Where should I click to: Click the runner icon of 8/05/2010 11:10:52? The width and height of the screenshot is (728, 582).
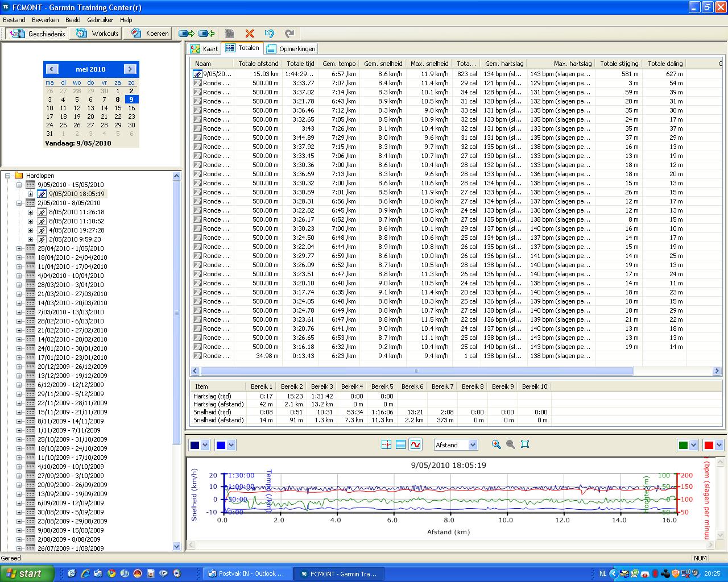pyautogui.click(x=42, y=221)
